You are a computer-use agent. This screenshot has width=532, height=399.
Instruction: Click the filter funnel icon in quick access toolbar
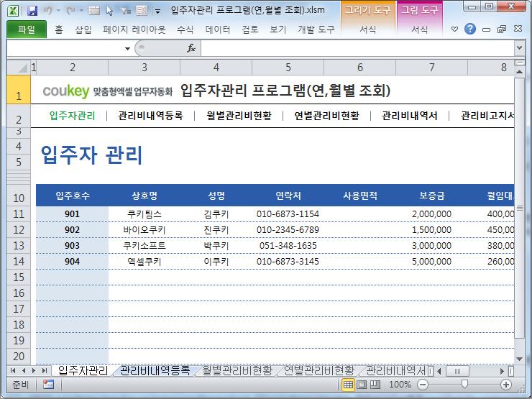126,11
